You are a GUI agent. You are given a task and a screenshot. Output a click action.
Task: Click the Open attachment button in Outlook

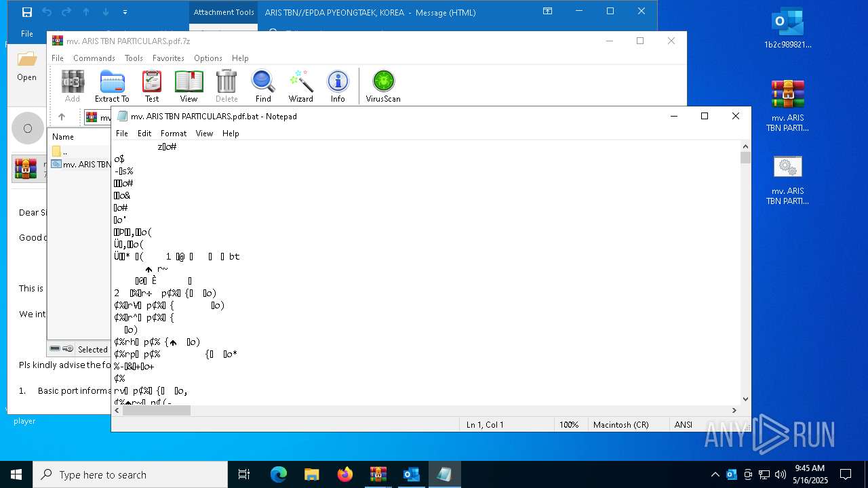(x=27, y=66)
